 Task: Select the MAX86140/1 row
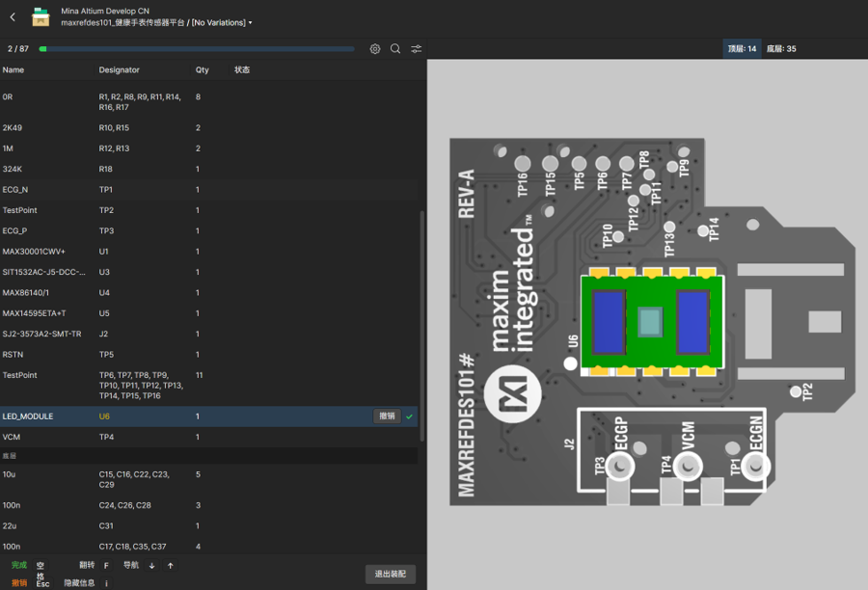(208, 292)
